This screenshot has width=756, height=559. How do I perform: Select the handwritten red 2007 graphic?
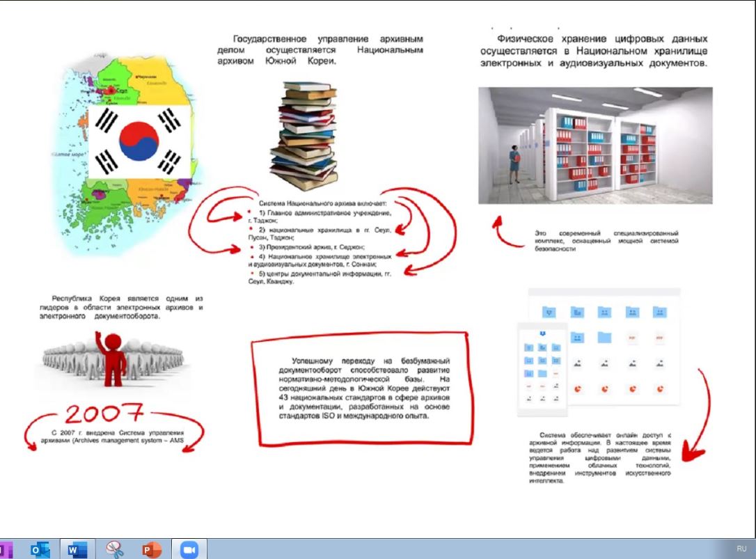pyautogui.click(x=104, y=414)
